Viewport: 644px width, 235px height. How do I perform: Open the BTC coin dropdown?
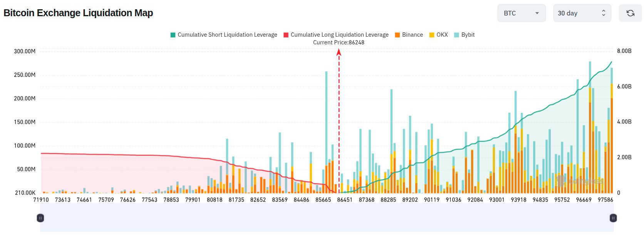pyautogui.click(x=522, y=13)
